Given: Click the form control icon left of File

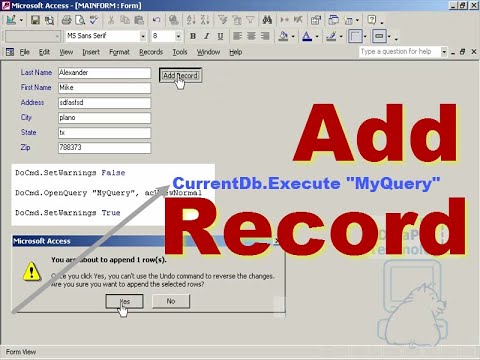Looking at the screenshot, I should (x=10, y=52).
